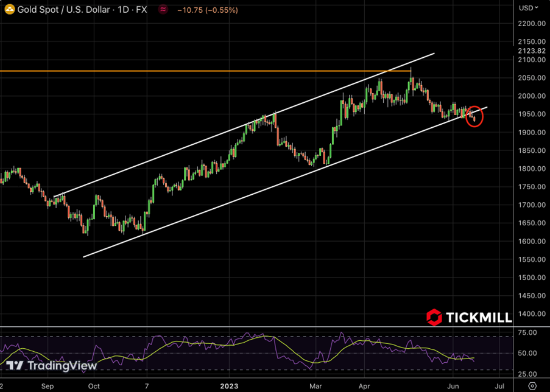Click the 2050.00 price axis label
Image resolution: width=550 pixels, height=392 pixels.
(x=532, y=78)
